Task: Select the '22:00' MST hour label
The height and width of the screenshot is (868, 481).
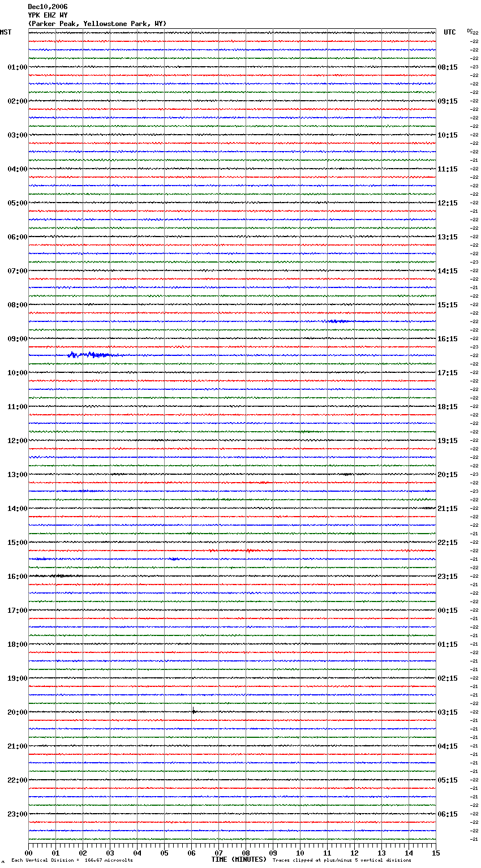Action: tap(18, 780)
